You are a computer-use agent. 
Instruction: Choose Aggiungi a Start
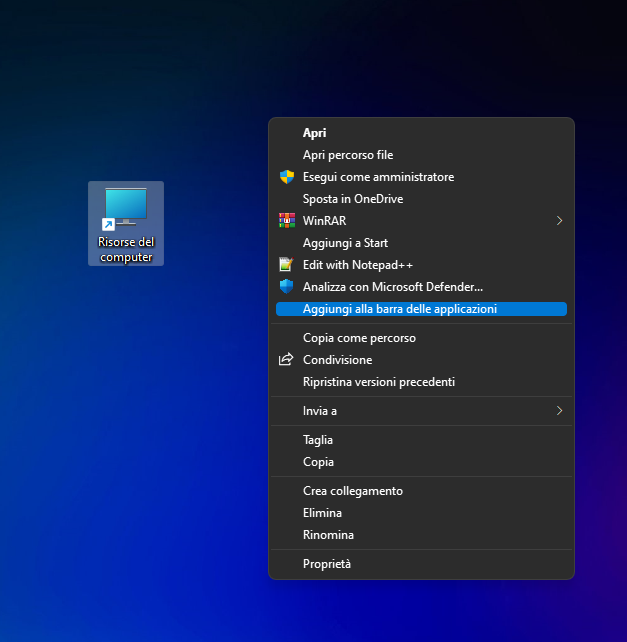click(x=345, y=243)
